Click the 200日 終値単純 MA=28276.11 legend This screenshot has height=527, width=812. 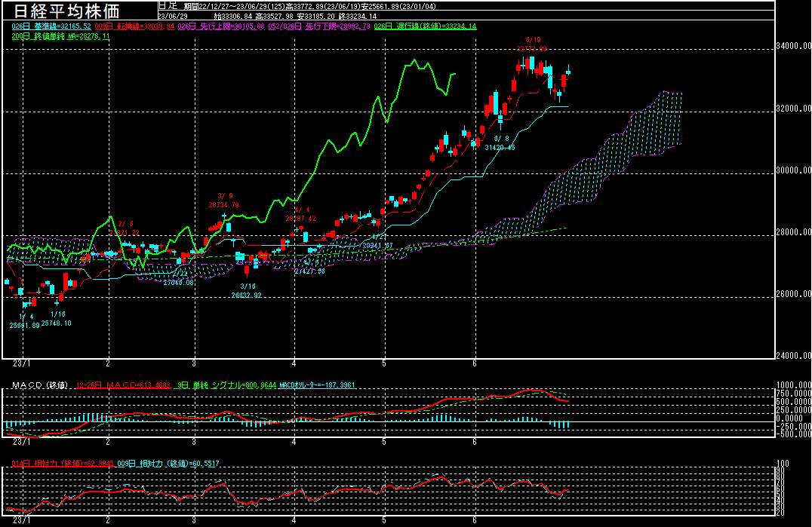click(60, 36)
